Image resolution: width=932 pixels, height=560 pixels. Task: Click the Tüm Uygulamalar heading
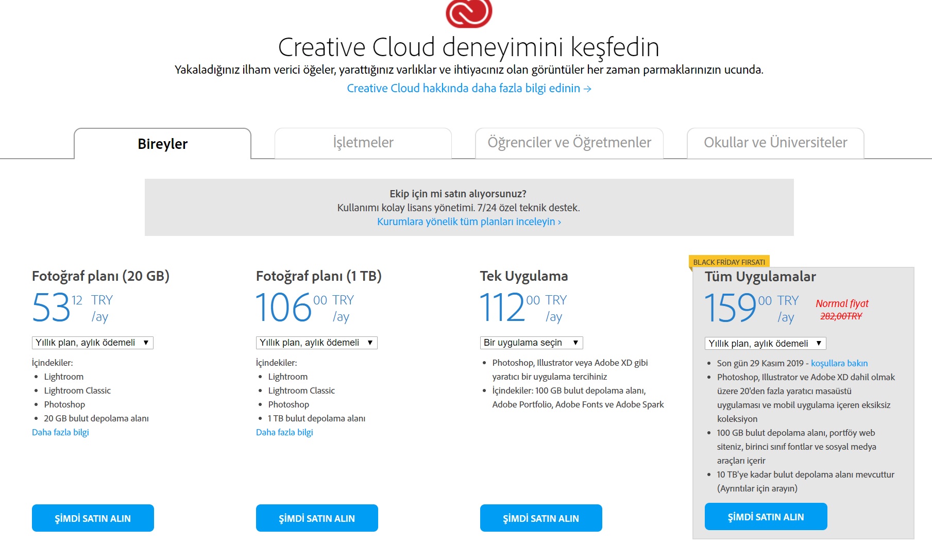click(x=760, y=277)
